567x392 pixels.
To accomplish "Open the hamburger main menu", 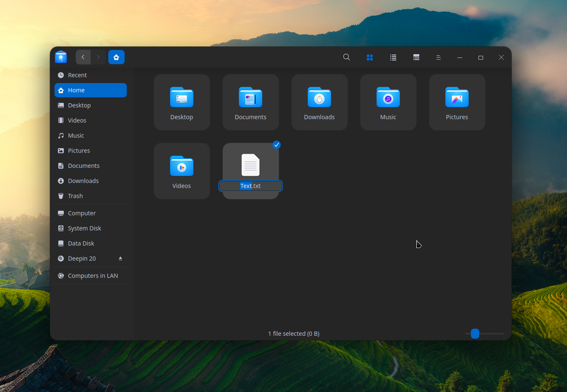I will click(438, 57).
